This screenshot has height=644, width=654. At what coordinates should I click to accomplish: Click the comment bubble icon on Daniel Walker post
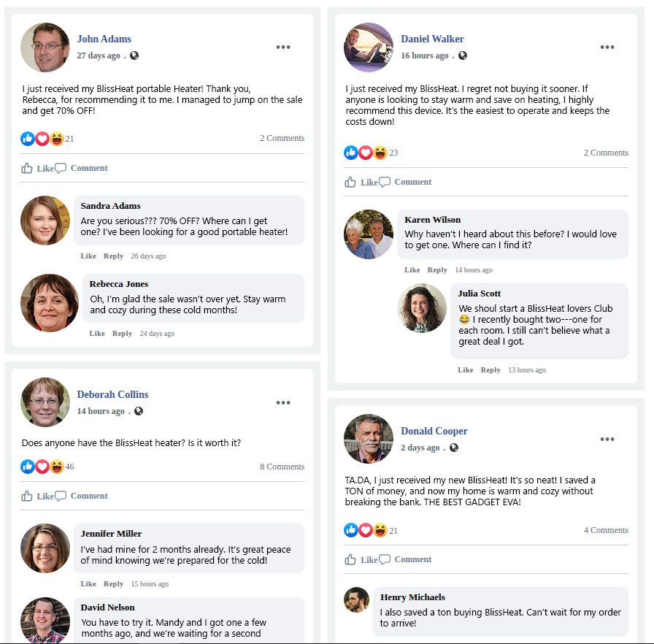385,183
